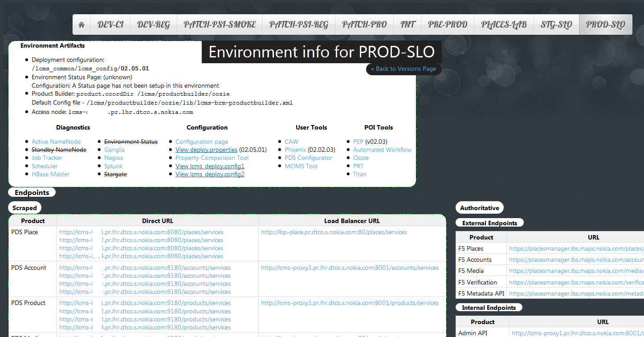Go to the home icon tab
This screenshot has height=337, width=644.
(x=82, y=24)
